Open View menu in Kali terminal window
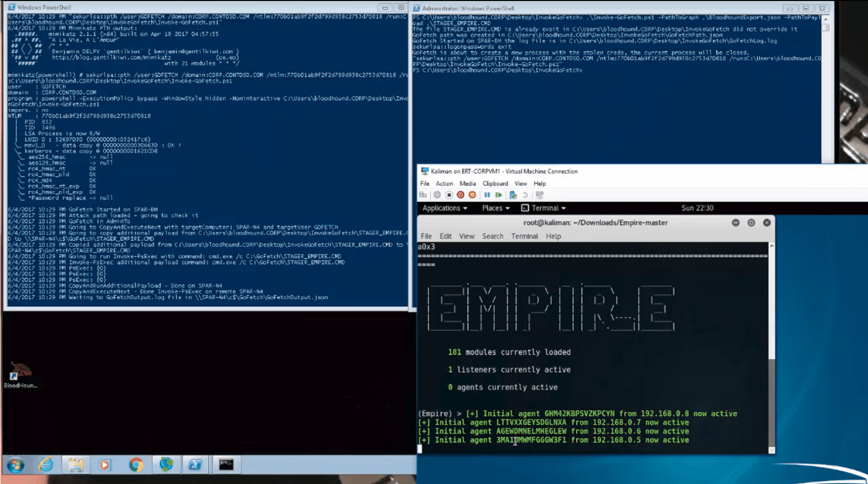 coord(467,236)
